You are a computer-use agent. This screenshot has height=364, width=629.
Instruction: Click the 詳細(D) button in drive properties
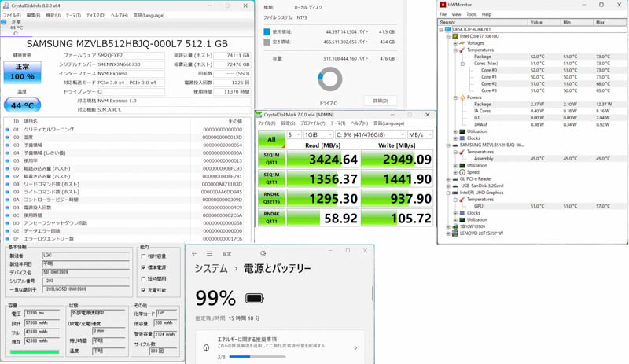(381, 101)
